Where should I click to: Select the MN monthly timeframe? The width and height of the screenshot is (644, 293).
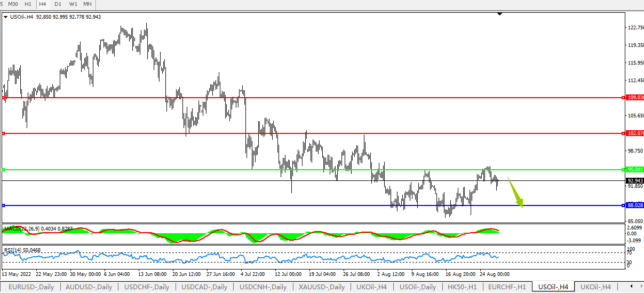[x=88, y=4]
